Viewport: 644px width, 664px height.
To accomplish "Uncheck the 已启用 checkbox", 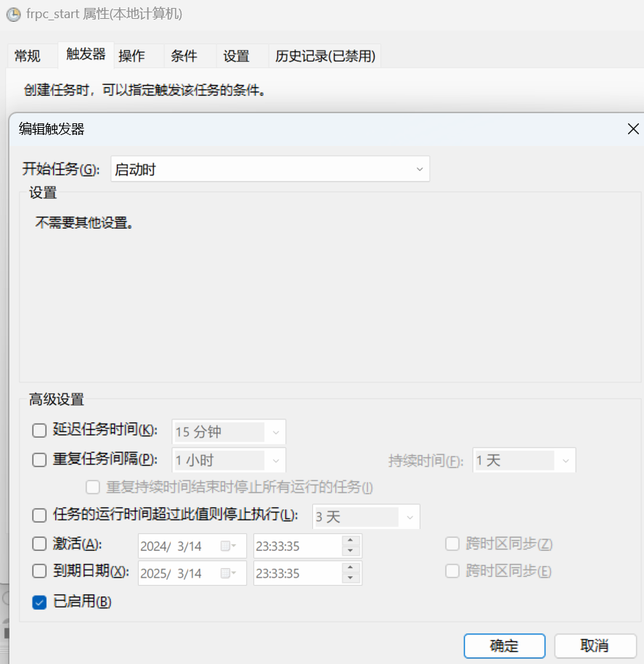I will 39,602.
